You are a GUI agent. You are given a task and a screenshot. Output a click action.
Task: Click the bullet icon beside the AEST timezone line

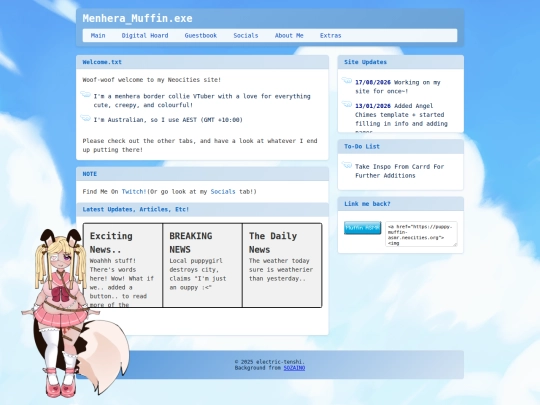click(x=85, y=118)
